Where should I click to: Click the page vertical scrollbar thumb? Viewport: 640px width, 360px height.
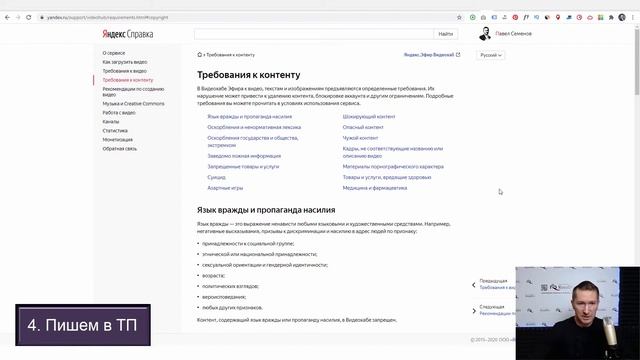637,61
